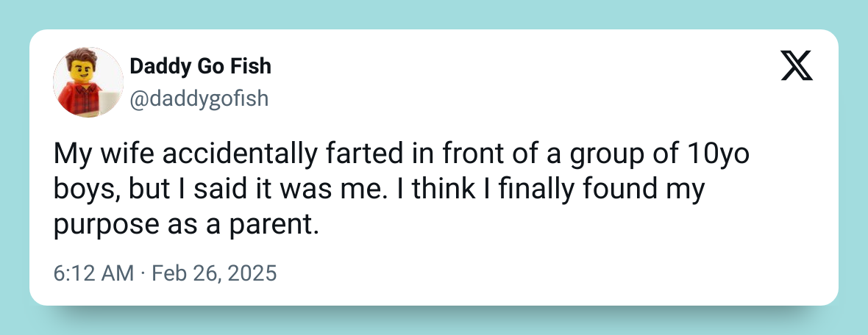Click the word "wife" in the tweet
This screenshot has height=335, width=868.
(x=121, y=156)
